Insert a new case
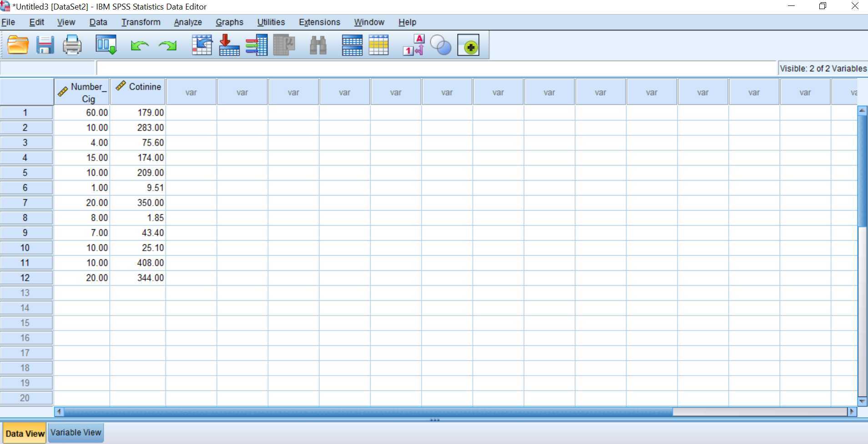 pyautogui.click(x=353, y=45)
